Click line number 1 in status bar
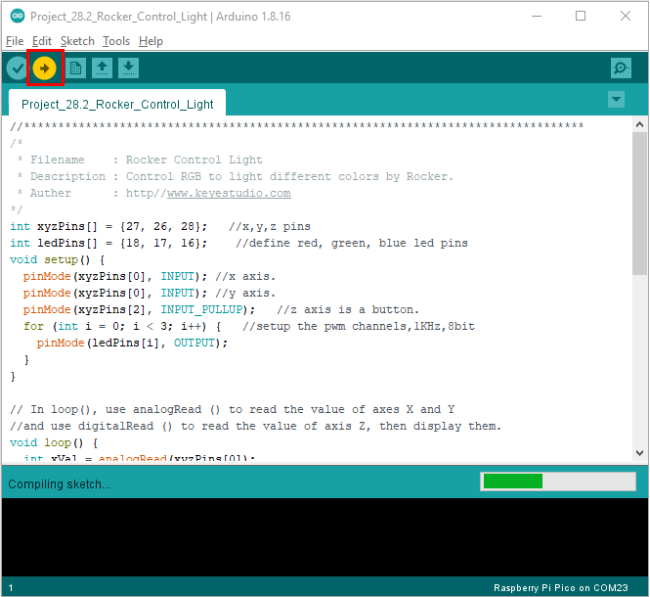Screen dimensions: 650x597 (x=11, y=587)
